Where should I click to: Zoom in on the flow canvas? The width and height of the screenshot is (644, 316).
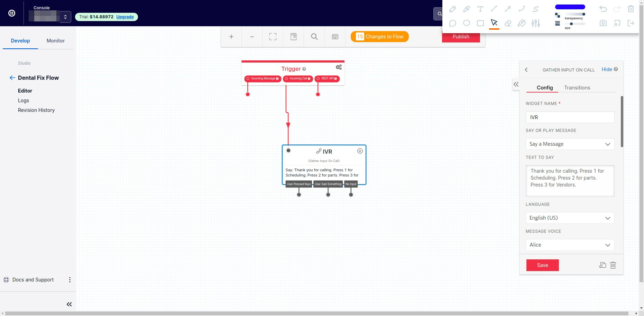[231, 37]
